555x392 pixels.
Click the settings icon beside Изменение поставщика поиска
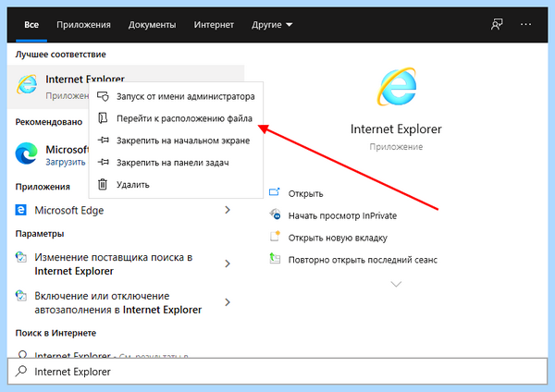[x=21, y=257]
